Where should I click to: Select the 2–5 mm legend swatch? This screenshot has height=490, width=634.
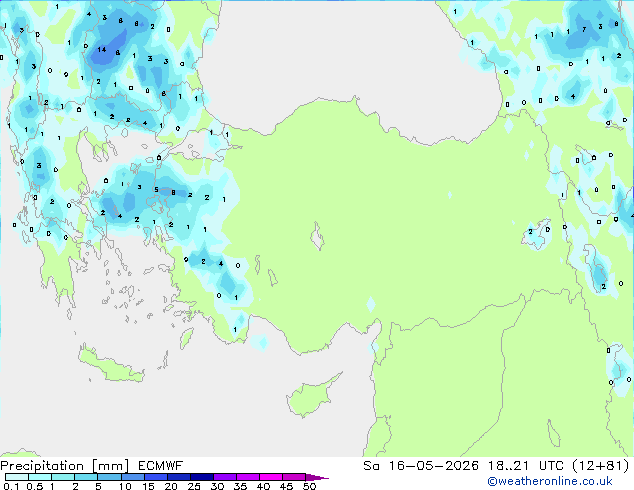[x=86, y=477]
